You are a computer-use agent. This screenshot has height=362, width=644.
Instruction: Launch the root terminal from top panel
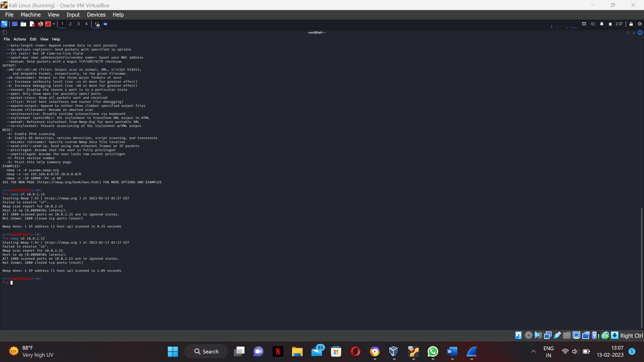49,24
